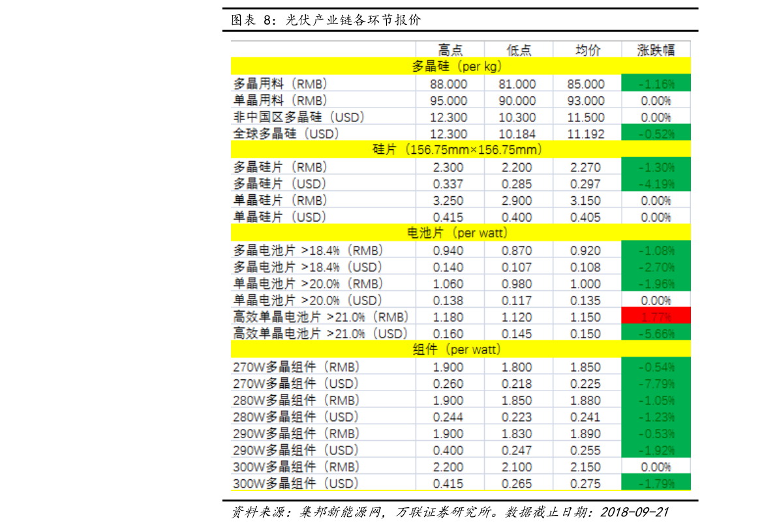The image size is (777, 532).
Task: Select the high price "0.337"
Action: (x=448, y=185)
